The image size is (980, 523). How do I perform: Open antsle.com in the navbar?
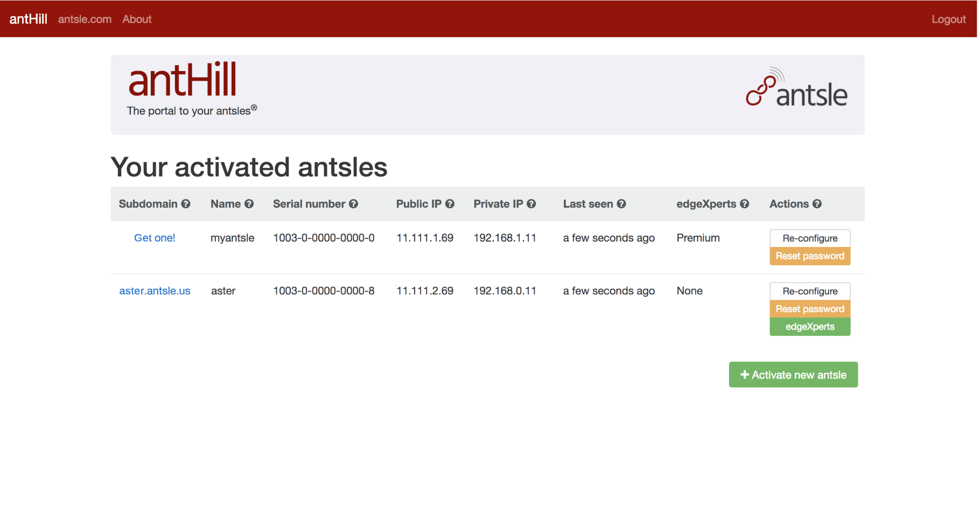coord(85,19)
